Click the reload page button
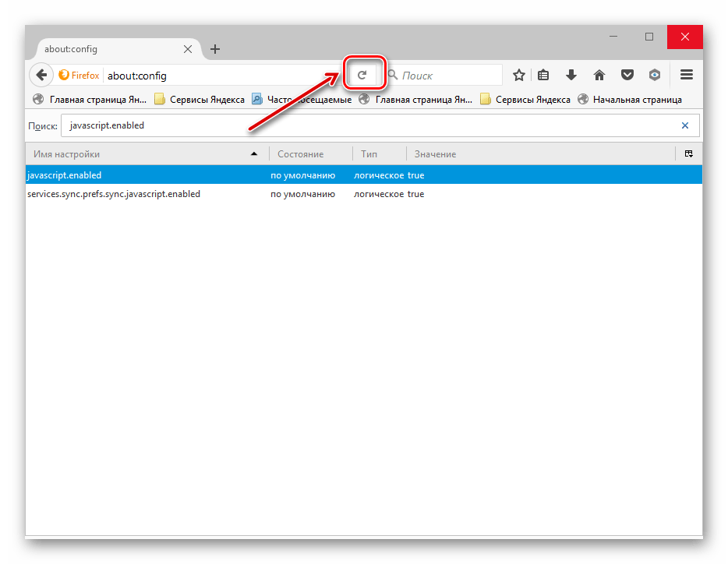Screen dimensions: 728x564 pos(362,76)
